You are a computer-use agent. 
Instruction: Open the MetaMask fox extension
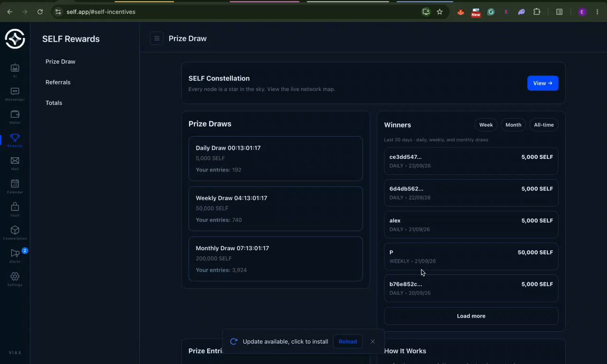[460, 12]
